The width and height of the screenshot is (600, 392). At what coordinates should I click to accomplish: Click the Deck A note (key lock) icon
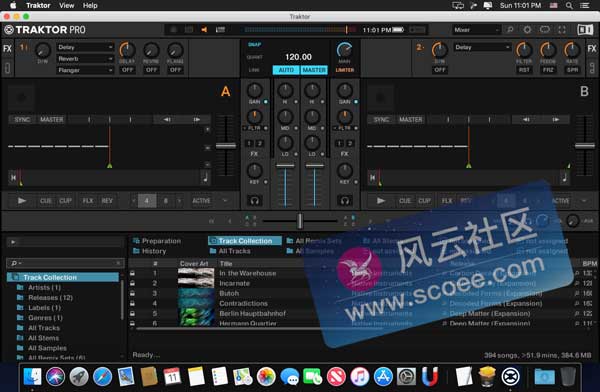pos(205,177)
